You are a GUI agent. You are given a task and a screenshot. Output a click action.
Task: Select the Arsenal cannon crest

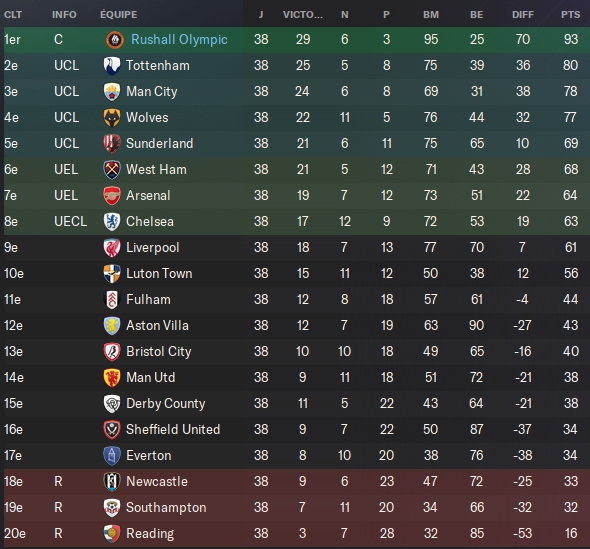[x=112, y=195]
